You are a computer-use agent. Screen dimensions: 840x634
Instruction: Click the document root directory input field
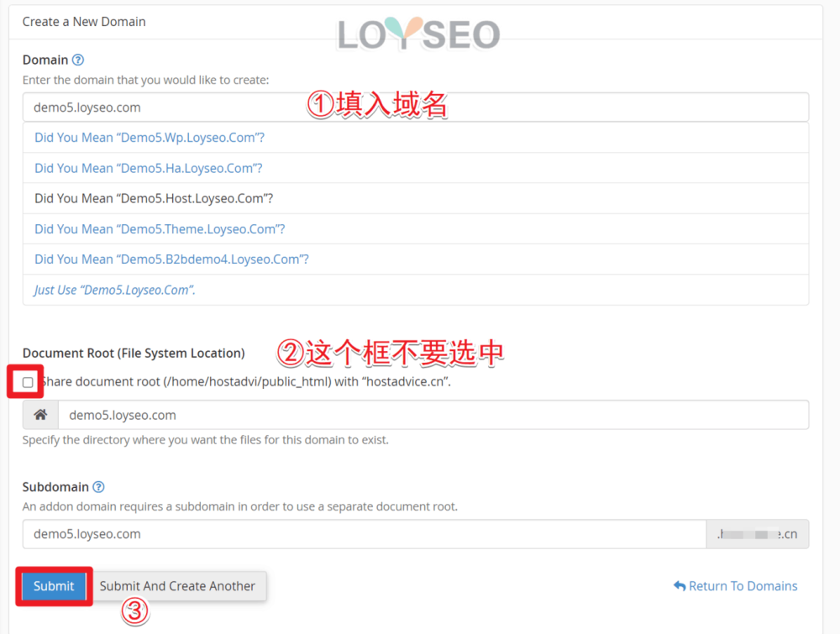click(433, 415)
